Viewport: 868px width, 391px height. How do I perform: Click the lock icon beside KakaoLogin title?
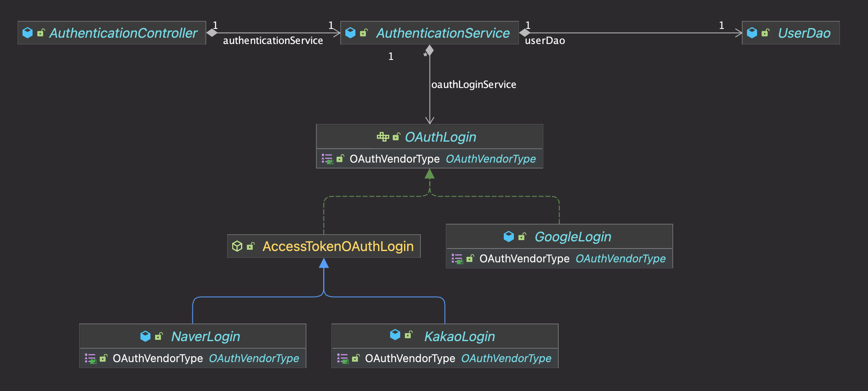(409, 334)
